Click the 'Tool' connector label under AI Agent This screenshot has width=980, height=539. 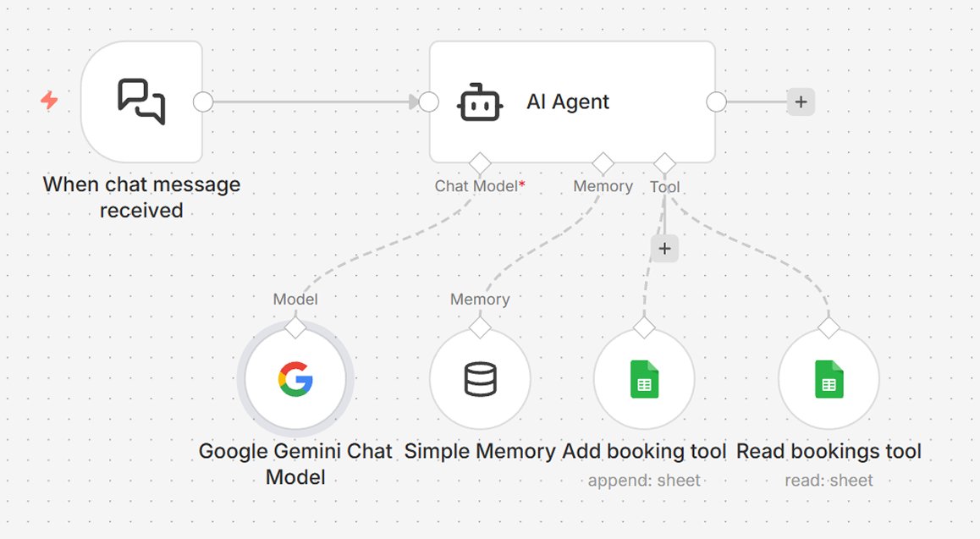tap(664, 187)
